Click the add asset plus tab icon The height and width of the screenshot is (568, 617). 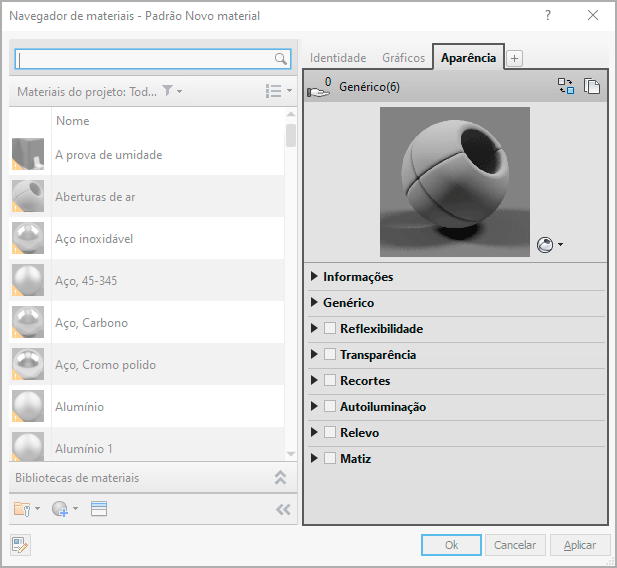coord(514,58)
